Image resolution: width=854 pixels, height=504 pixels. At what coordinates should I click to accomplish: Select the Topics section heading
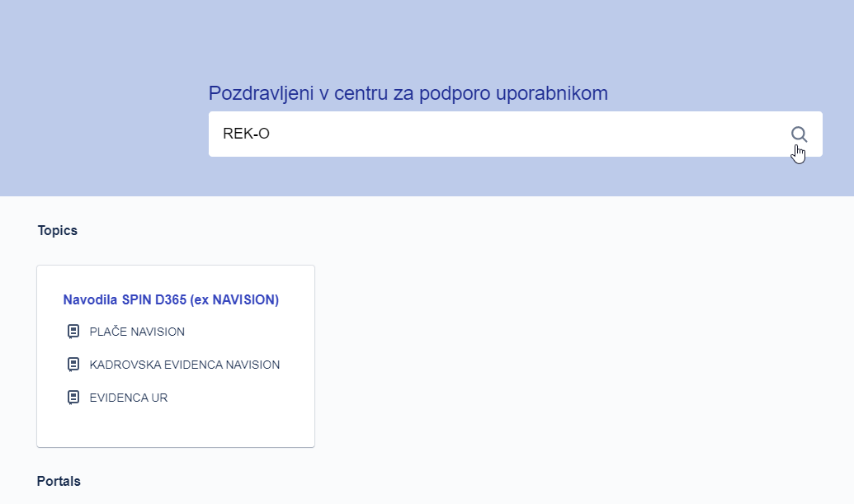(x=57, y=231)
